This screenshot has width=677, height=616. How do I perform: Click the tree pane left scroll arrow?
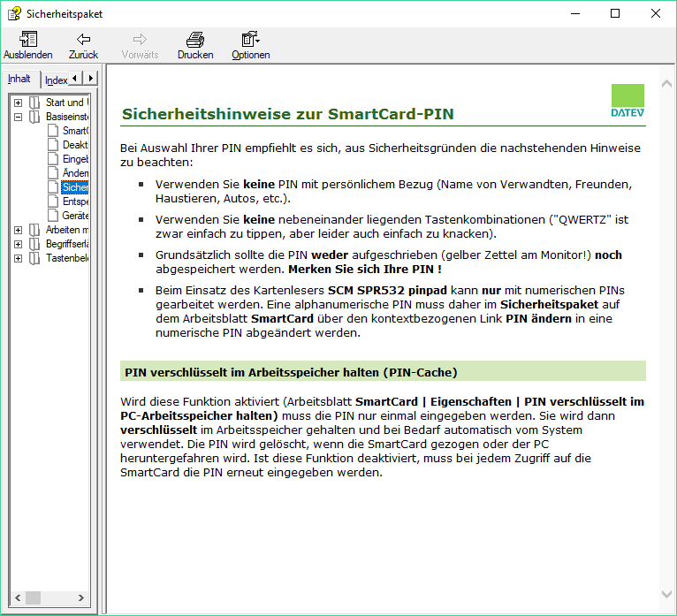pyautogui.click(x=18, y=597)
